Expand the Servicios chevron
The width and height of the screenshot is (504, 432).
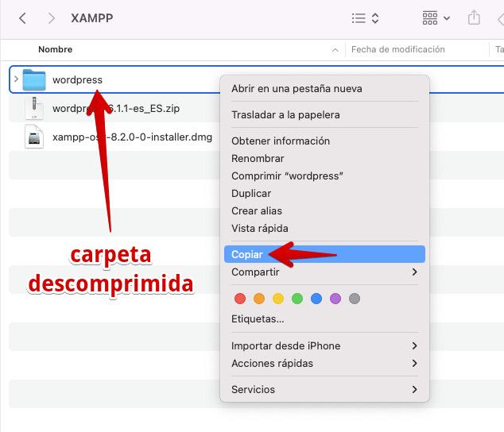(x=415, y=389)
